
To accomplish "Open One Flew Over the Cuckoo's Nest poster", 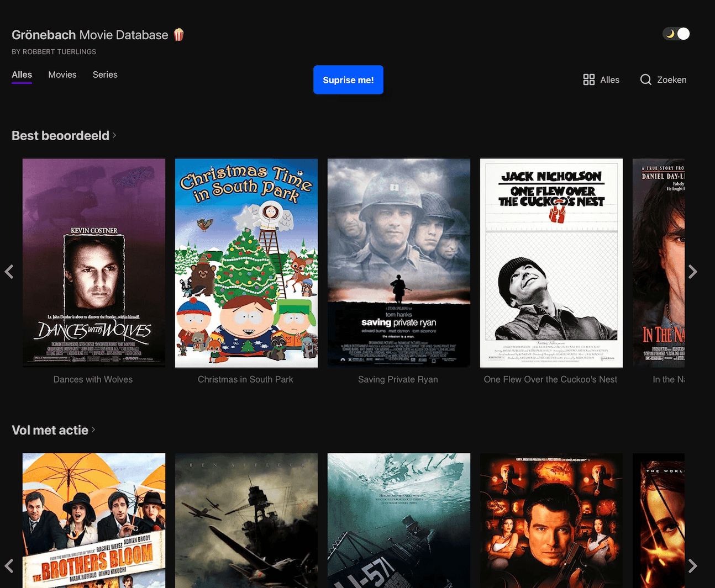I will click(x=551, y=263).
